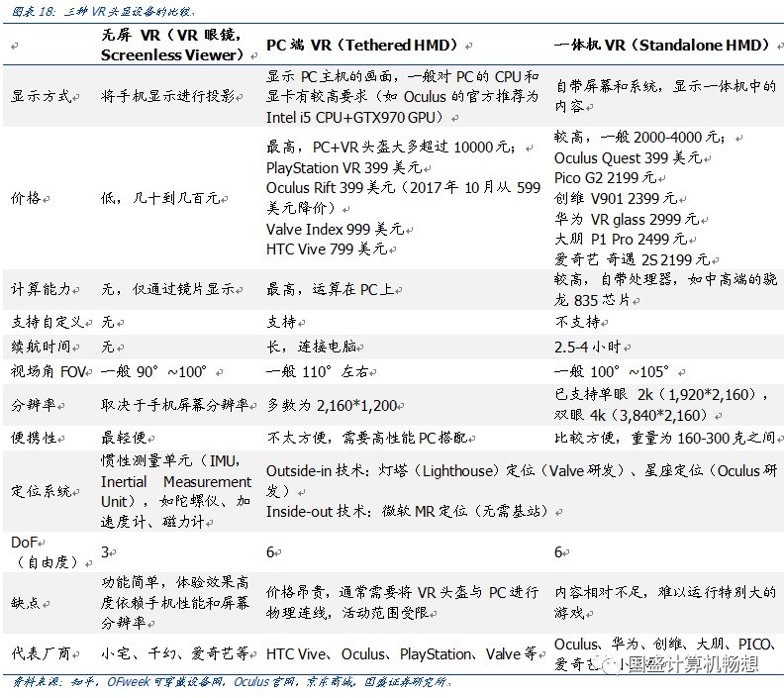
Task: Click the line 'Valve Index 999 美元'
Action: [335, 229]
